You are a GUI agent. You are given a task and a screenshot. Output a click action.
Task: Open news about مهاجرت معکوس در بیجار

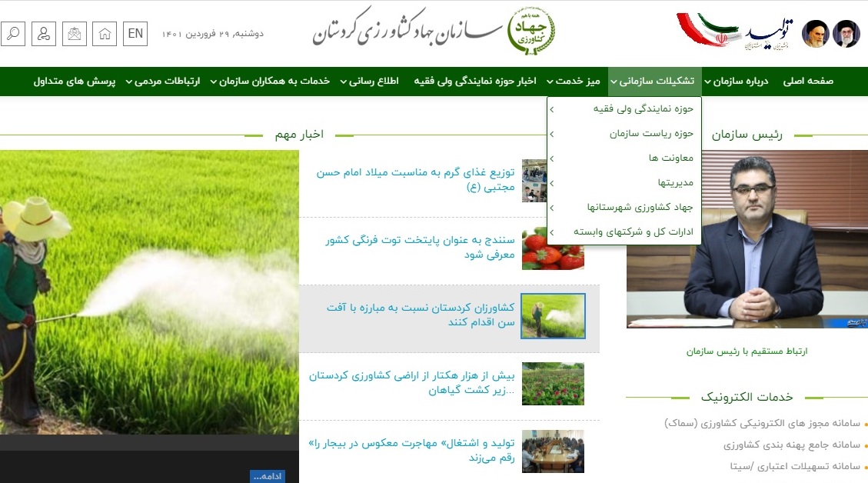(x=411, y=451)
